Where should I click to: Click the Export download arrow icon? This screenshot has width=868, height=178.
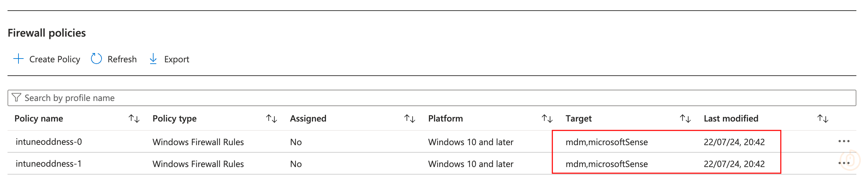coord(153,59)
